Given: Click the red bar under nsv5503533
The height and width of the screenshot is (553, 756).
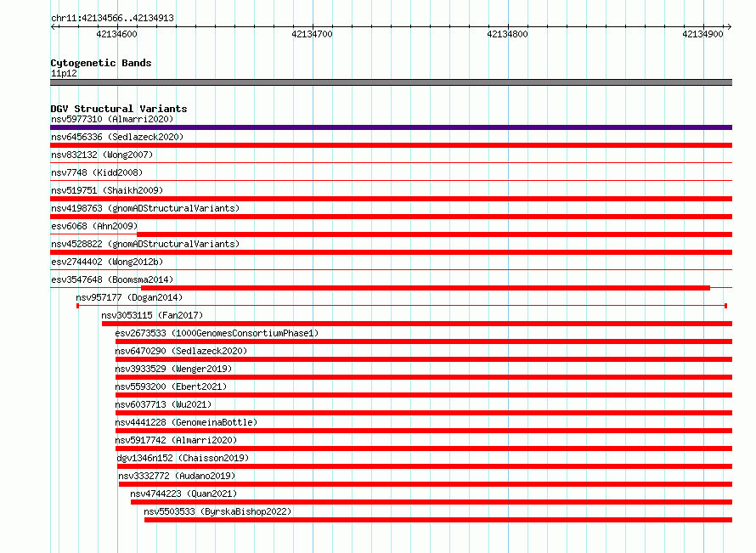Looking at the screenshot, I should (x=438, y=520).
